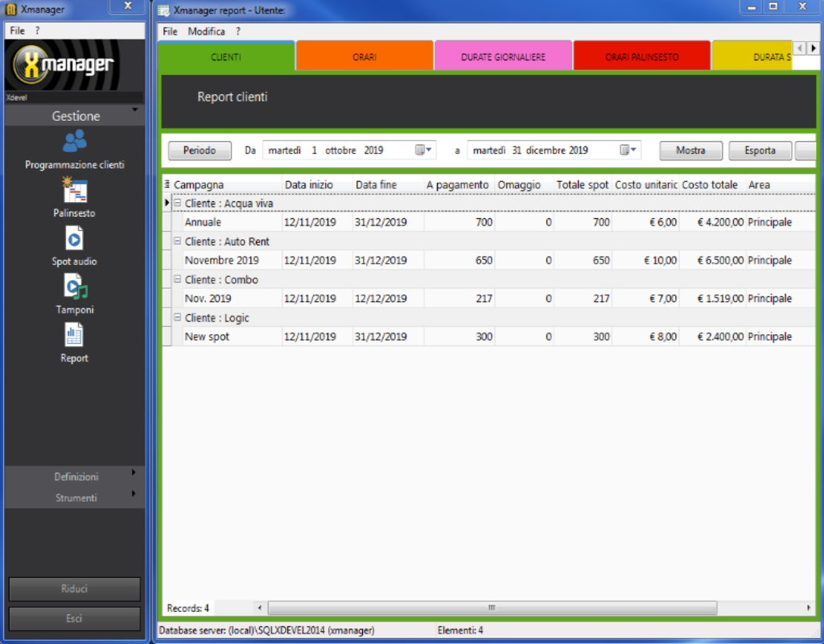Open the Report icon in sidebar
Screen dimensions: 824x644
pyautogui.click(x=74, y=336)
